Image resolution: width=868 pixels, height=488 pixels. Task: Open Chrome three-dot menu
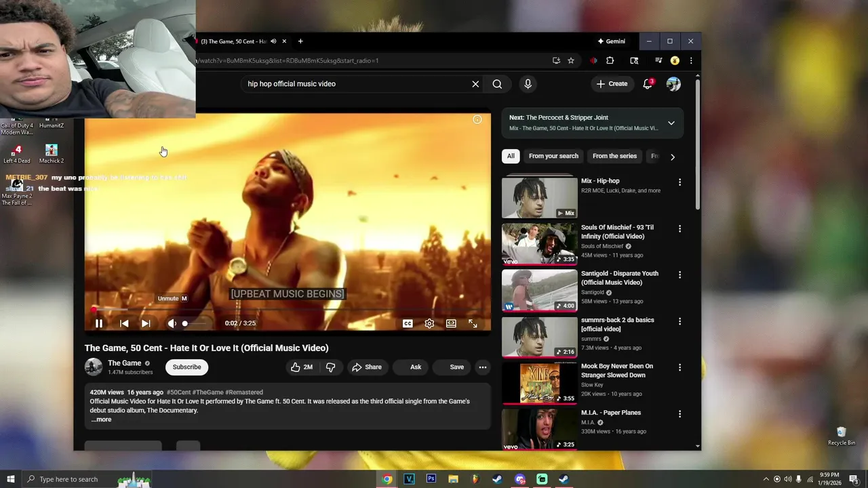691,60
